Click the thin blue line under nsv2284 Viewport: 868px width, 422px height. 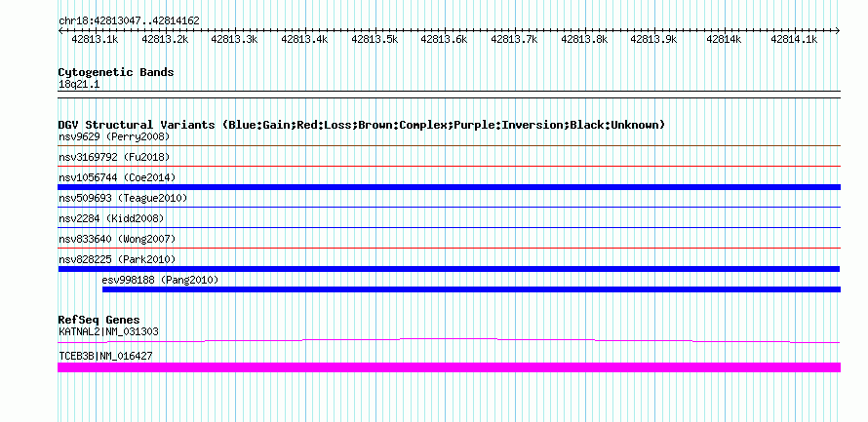click(x=450, y=227)
